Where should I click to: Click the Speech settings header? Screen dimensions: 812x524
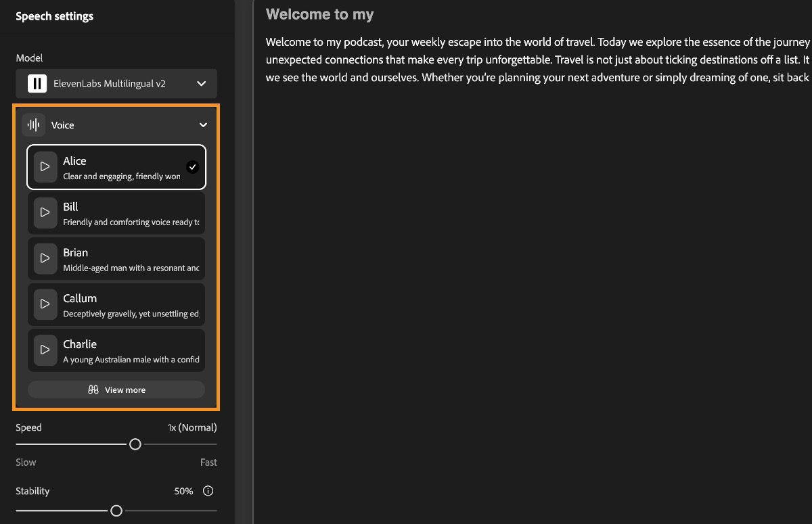pos(54,16)
